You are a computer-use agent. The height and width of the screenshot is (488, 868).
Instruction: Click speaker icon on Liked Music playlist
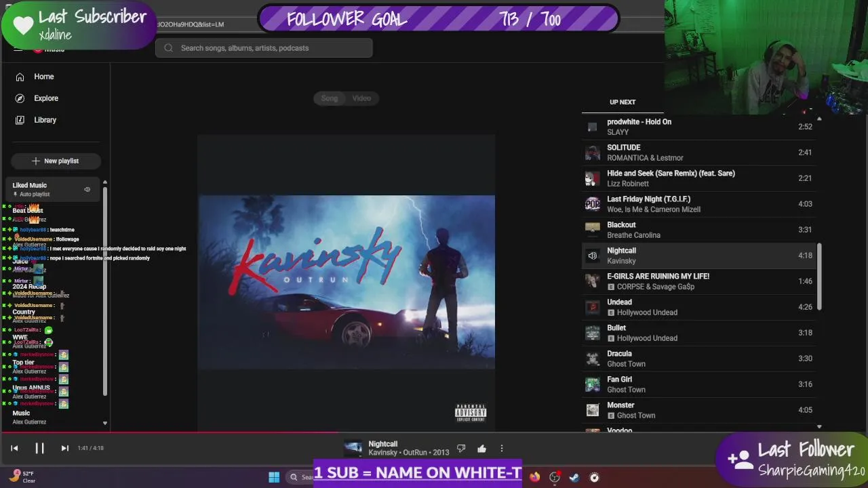coord(87,190)
